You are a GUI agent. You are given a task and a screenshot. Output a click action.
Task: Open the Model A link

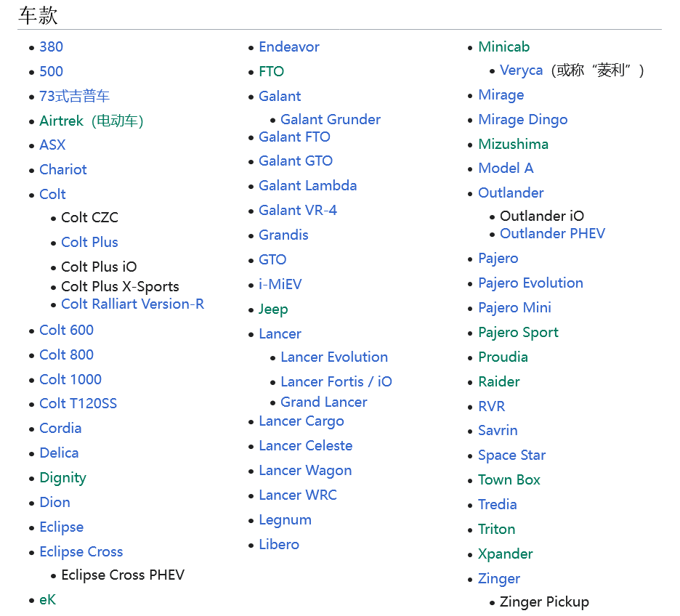pos(506,169)
